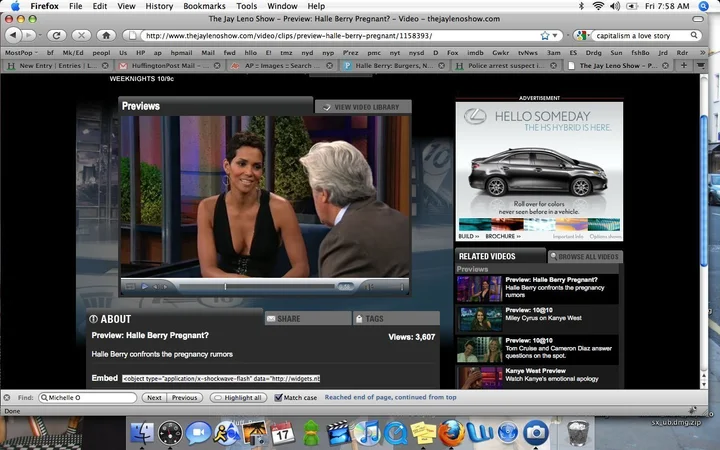Click the page vertical scrollbar thumb
The height and width of the screenshot is (450, 720).
tap(703, 191)
